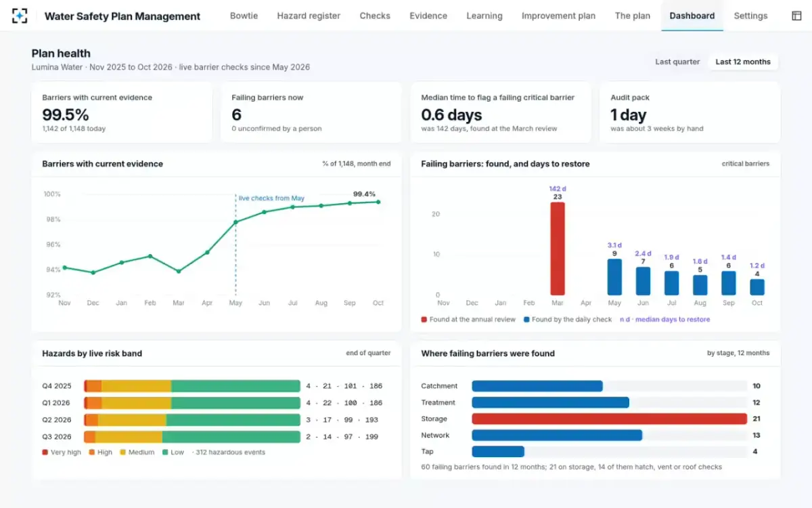812x508 pixels.
Task: Click the Tap bar showing 4
Action: point(498,452)
